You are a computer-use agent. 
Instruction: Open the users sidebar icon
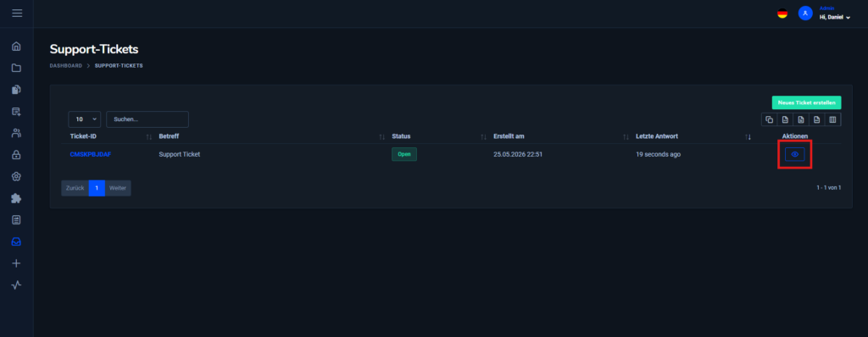pos(16,133)
